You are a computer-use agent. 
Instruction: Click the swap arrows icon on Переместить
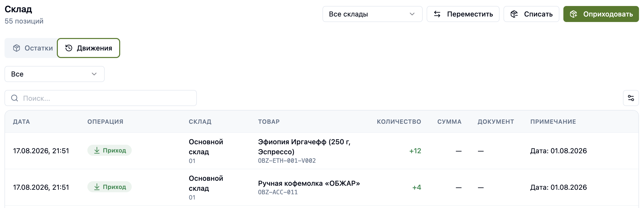[x=437, y=14]
